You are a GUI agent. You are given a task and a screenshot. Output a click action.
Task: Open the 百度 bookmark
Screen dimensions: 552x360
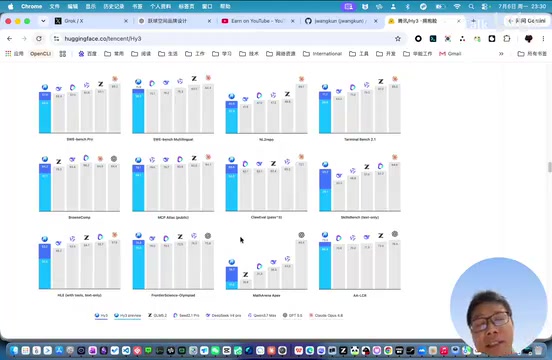pyautogui.click(x=88, y=54)
